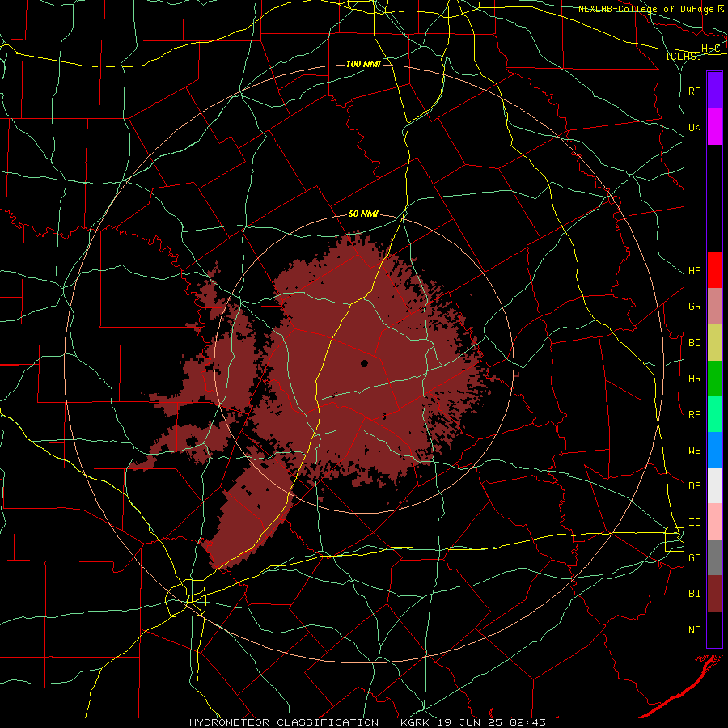Click the ND black legend swatch
Image resolution: width=728 pixels, height=728 pixels.
click(714, 629)
